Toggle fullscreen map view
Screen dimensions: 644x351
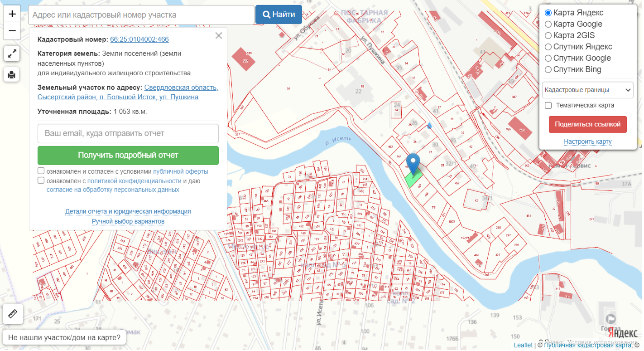coord(12,54)
